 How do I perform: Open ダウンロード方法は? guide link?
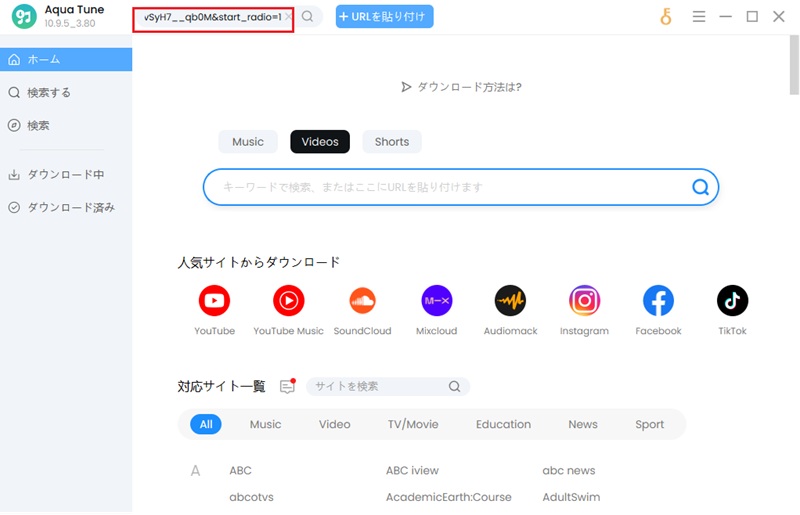pyautogui.click(x=461, y=87)
